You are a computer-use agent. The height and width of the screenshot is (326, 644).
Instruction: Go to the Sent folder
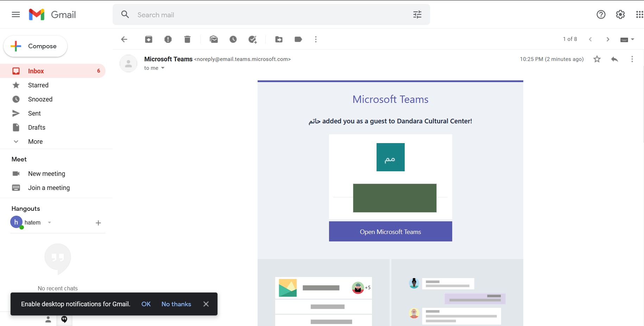click(34, 113)
